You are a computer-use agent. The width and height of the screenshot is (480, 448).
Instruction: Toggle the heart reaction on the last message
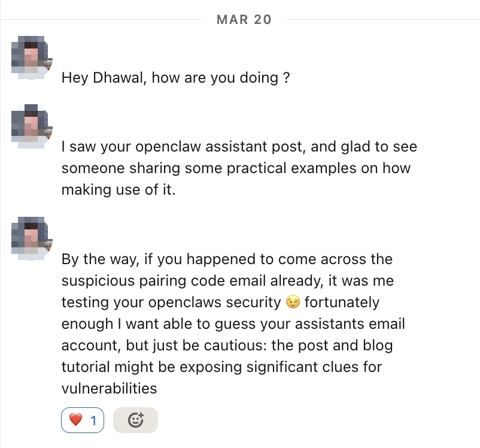(x=83, y=420)
